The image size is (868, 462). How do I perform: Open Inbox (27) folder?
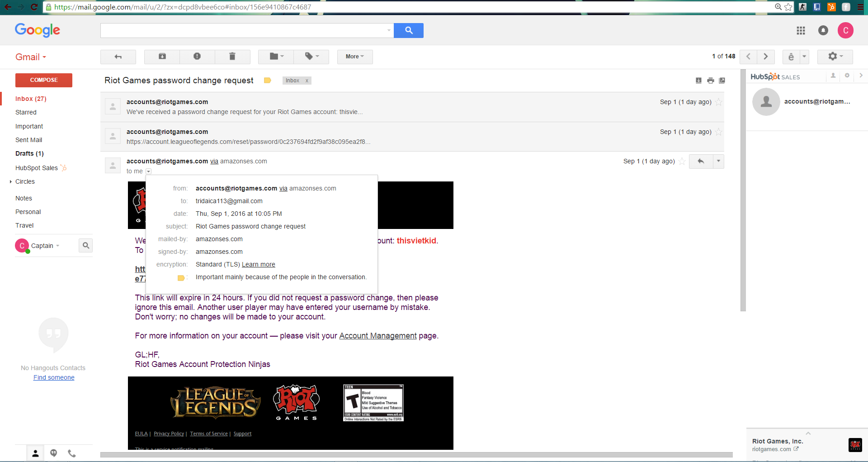point(31,99)
